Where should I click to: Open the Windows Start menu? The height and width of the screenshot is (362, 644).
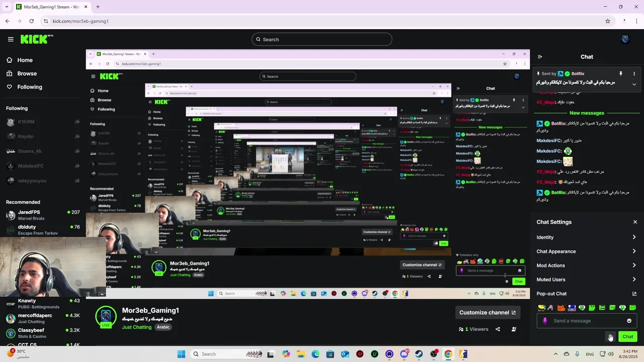click(181, 354)
